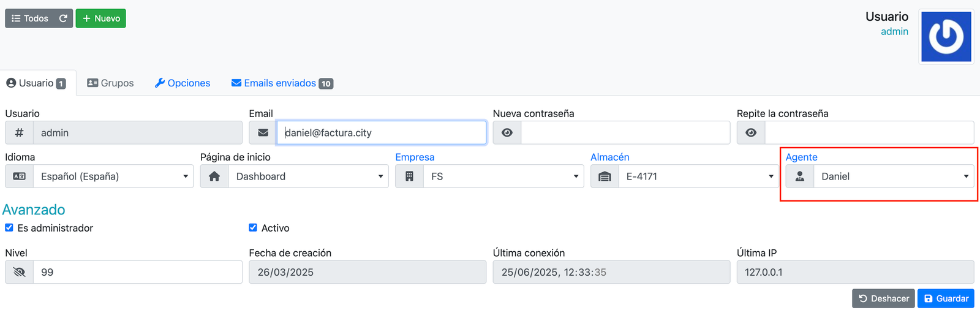Open the Agente dropdown showing Daniel
Viewport: 980px width, 318px height.
[894, 176]
